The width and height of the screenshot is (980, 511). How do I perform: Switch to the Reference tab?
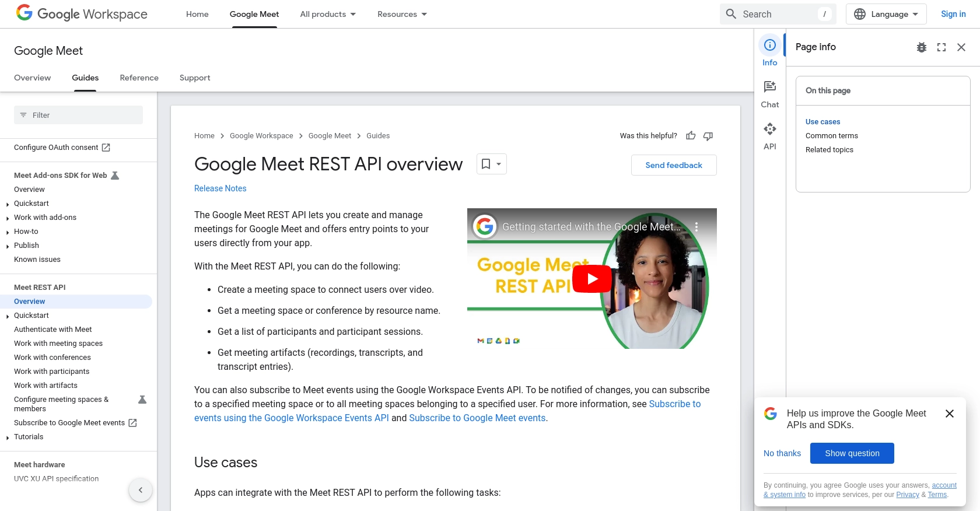coord(139,78)
